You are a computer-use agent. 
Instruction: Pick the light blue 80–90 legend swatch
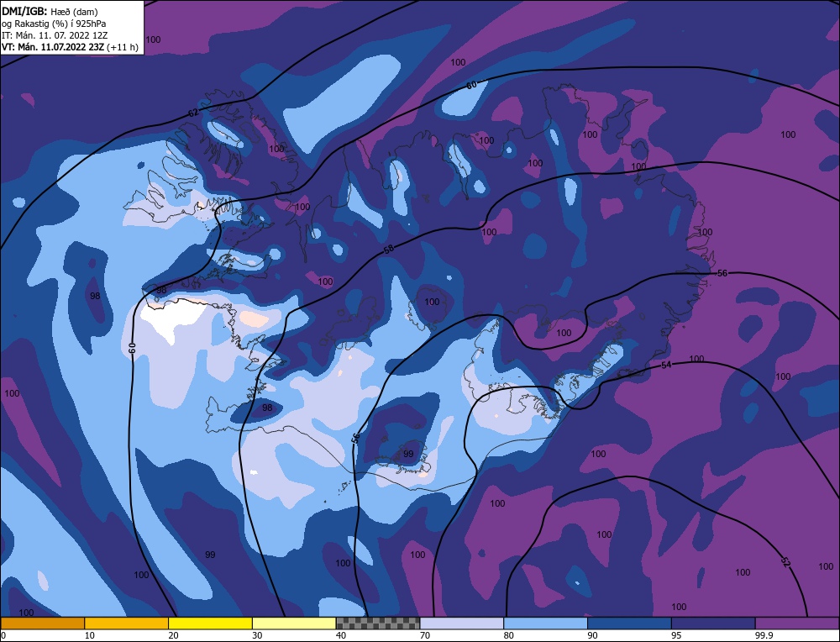[545, 623]
